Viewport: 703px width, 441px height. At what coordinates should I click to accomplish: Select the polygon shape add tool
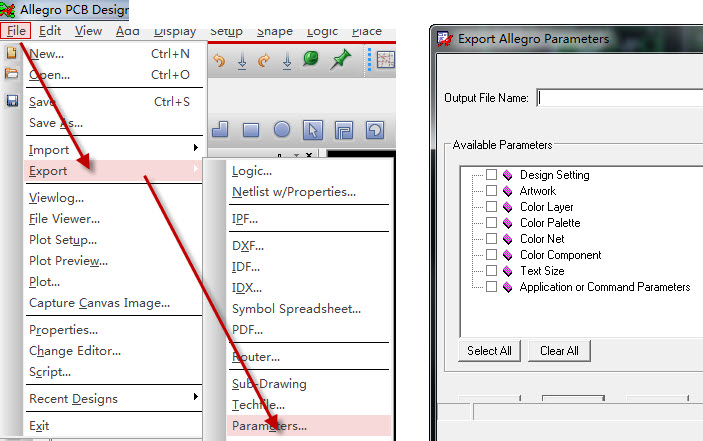coord(220,130)
